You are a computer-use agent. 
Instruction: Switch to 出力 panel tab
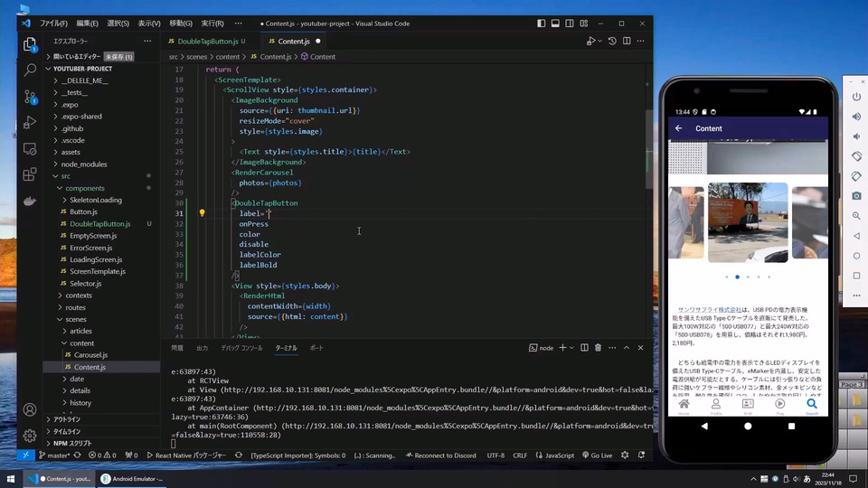[202, 348]
